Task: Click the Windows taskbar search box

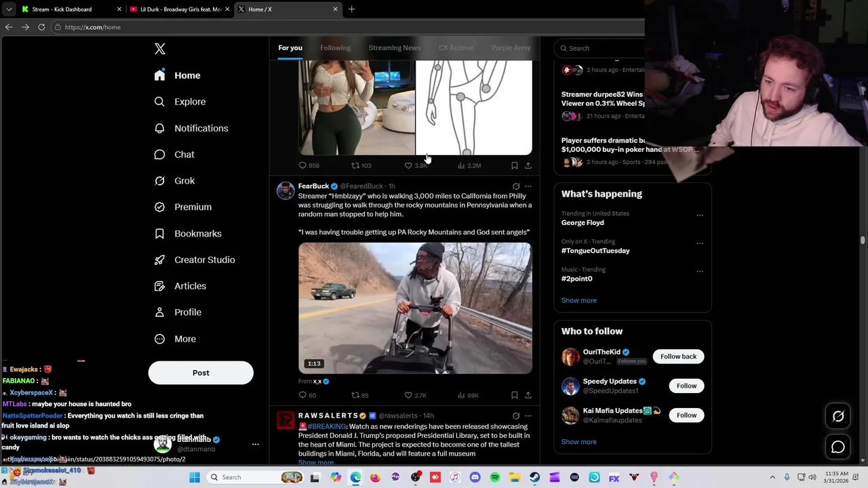Action: (255, 477)
